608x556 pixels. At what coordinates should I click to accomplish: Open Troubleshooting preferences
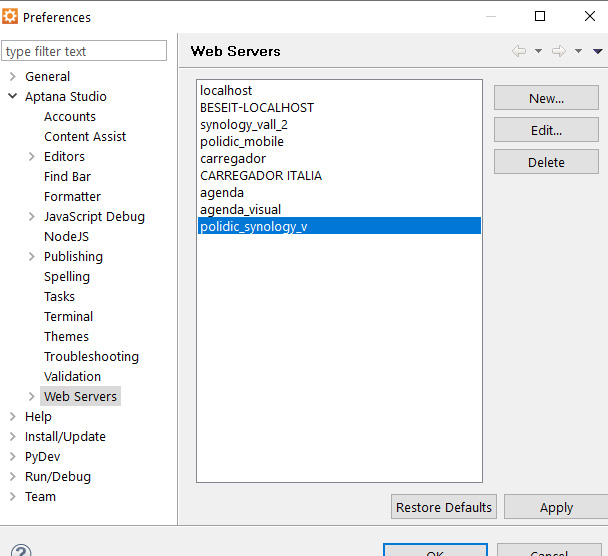click(91, 357)
